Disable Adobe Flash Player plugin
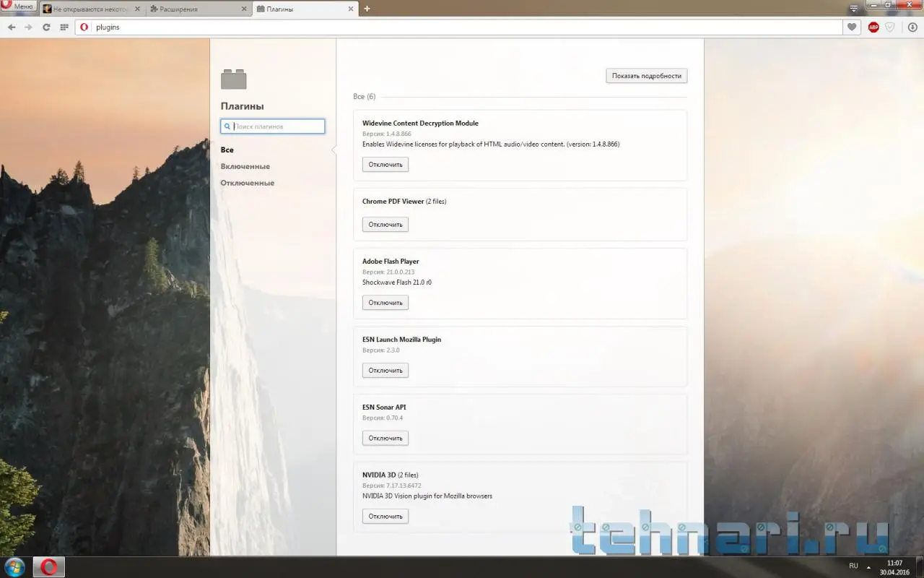 tap(385, 303)
